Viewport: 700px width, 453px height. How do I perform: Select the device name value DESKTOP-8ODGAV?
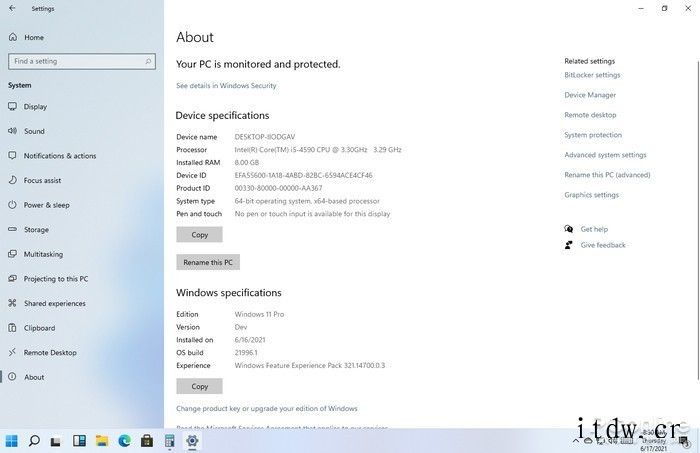click(x=265, y=137)
